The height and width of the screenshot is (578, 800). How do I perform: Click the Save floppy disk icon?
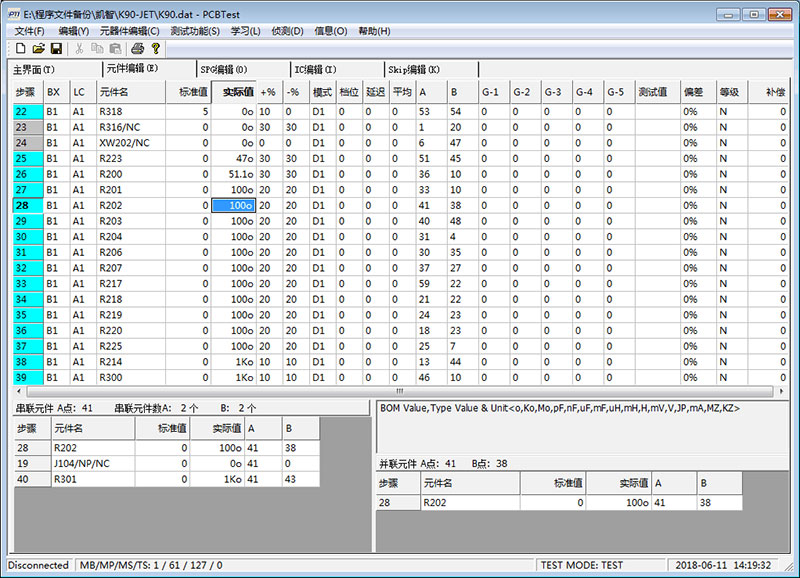[56, 48]
